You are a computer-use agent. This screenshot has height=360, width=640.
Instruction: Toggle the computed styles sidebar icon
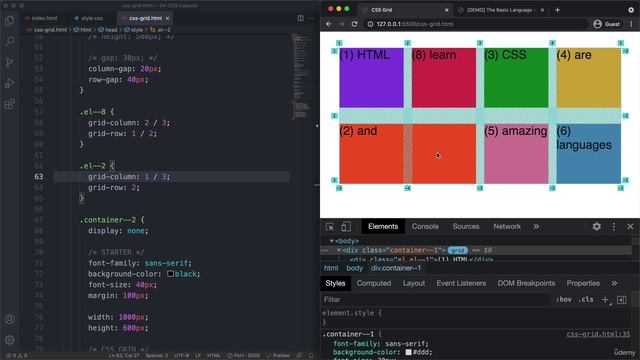click(622, 300)
